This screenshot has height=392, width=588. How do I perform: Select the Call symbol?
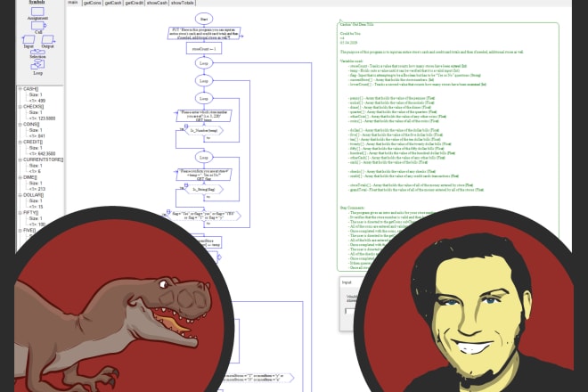coord(38,26)
